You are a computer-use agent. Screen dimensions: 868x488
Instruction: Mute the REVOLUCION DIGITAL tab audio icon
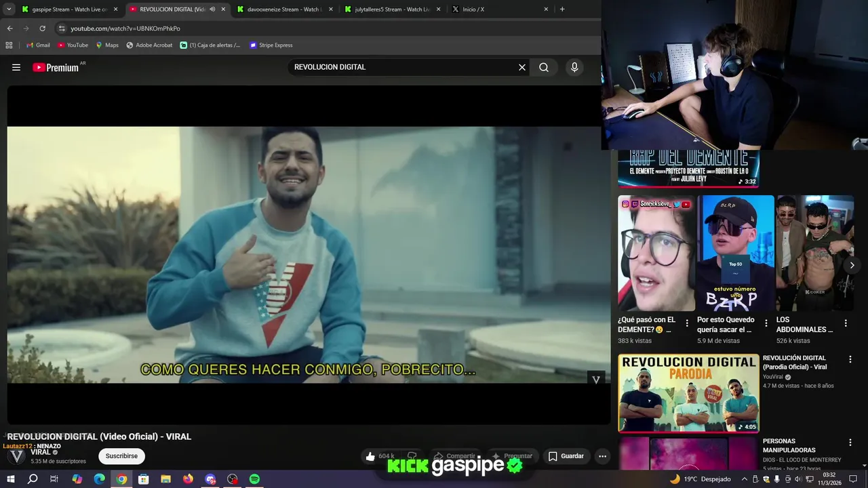[x=212, y=9]
